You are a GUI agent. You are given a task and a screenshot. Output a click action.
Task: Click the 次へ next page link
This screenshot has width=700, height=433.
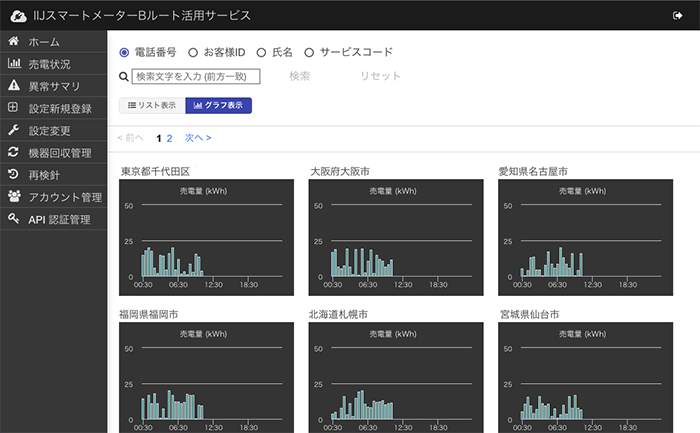click(x=197, y=138)
